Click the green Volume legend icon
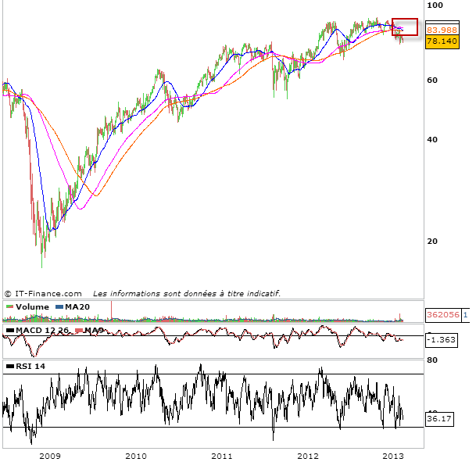The height and width of the screenshot is (462, 476). (9, 307)
